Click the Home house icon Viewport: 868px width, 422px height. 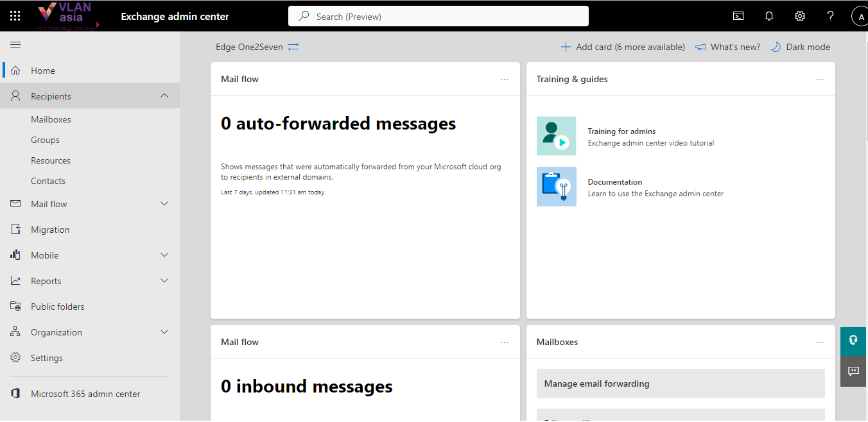(x=15, y=71)
